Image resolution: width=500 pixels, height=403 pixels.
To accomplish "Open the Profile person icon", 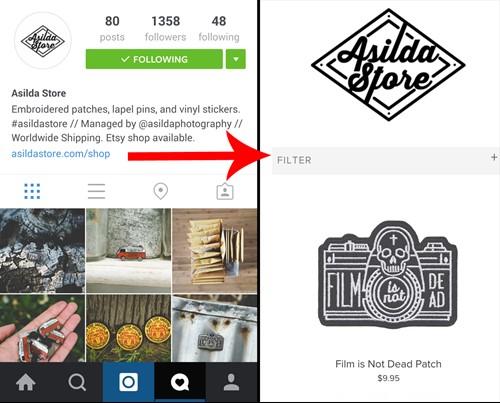I will (231, 382).
